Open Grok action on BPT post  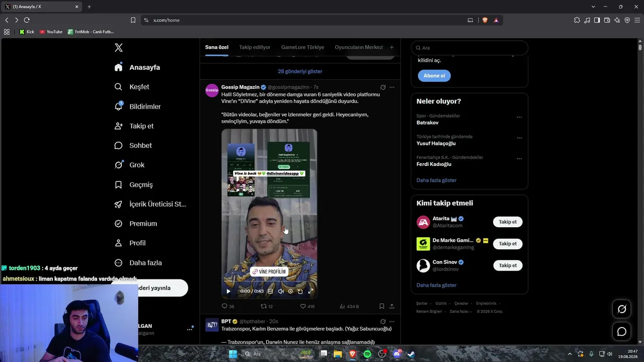(x=383, y=321)
